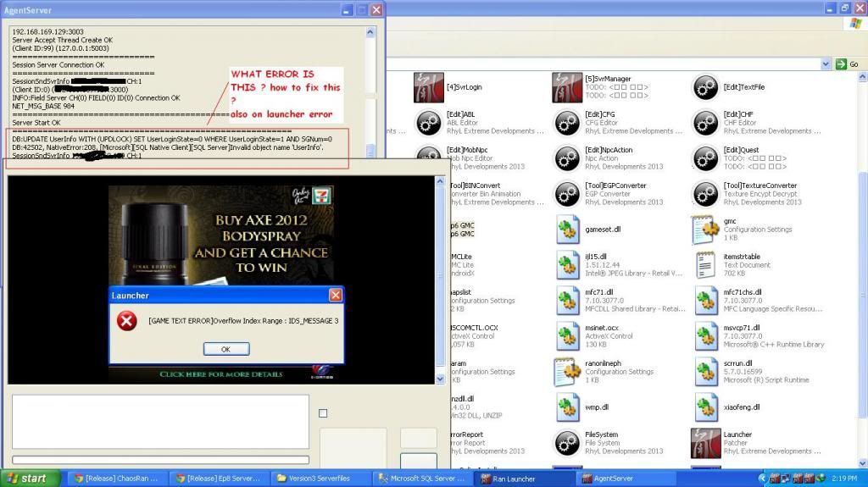Switch to Version3 Serverfiles taskbar item
Screen dimensions: 868x487
point(322,479)
